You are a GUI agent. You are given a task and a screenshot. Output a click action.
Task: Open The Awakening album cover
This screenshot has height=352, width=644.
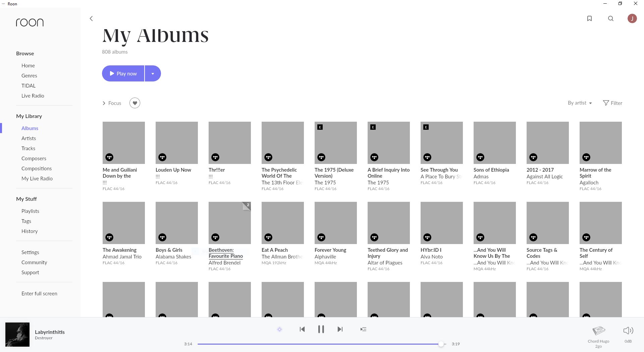(124, 223)
